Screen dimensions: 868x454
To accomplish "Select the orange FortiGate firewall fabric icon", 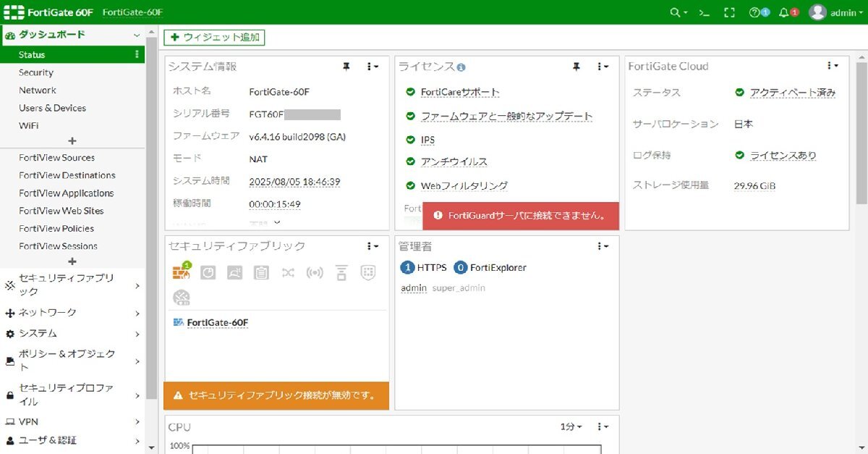I will pyautogui.click(x=181, y=272).
